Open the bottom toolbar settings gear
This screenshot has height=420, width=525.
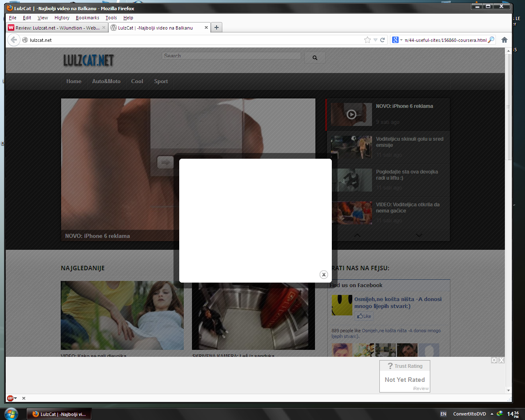point(494,360)
